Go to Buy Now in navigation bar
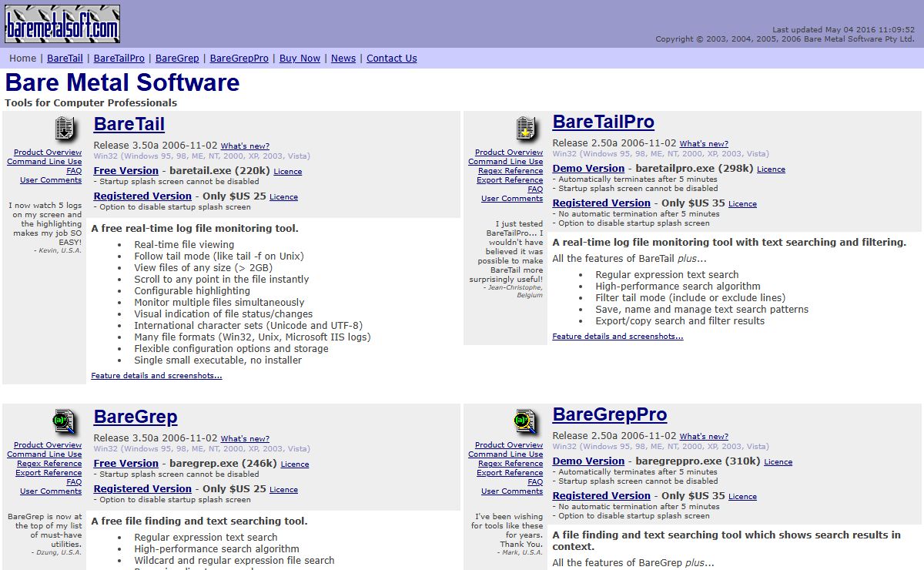Screen dimensions: 924x570 coord(300,59)
